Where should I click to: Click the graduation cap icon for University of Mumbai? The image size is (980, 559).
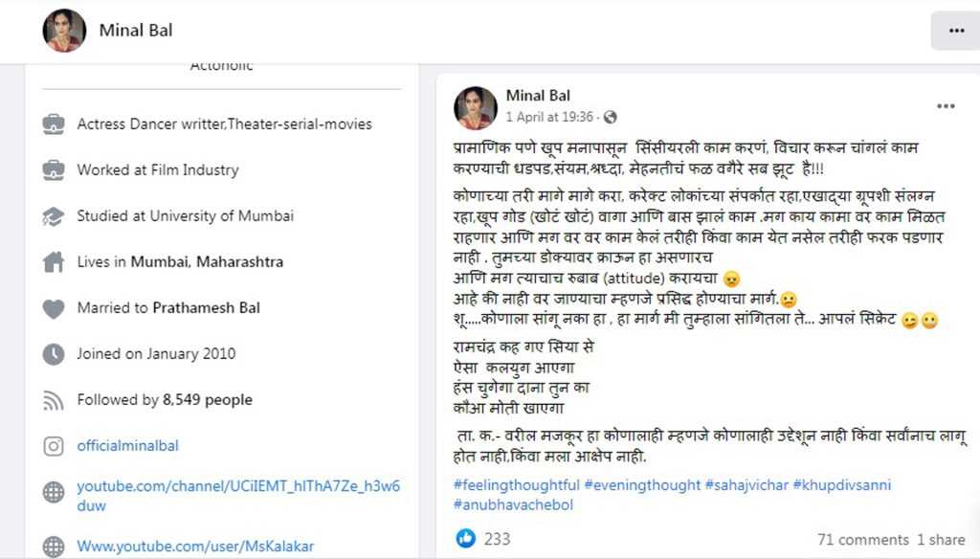54,216
